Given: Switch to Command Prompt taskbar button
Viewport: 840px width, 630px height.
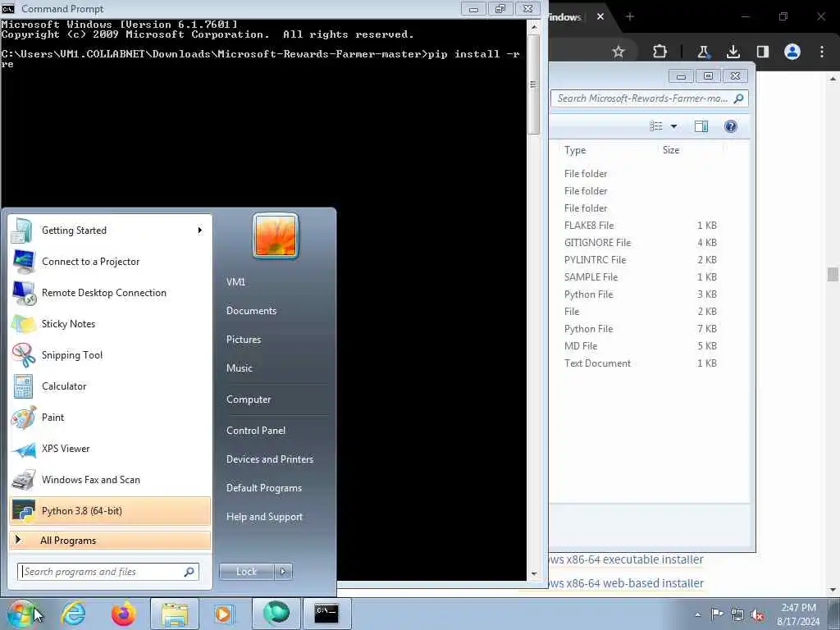Looking at the screenshot, I should pos(326,614).
